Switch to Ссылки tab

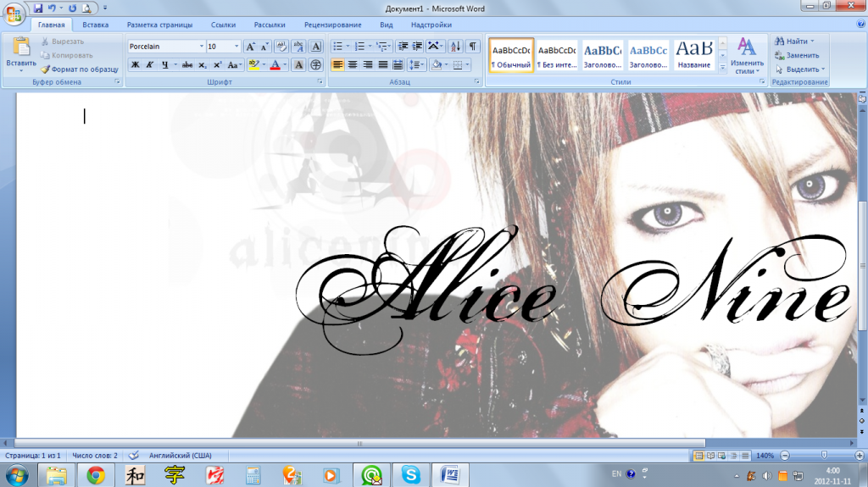coord(223,25)
